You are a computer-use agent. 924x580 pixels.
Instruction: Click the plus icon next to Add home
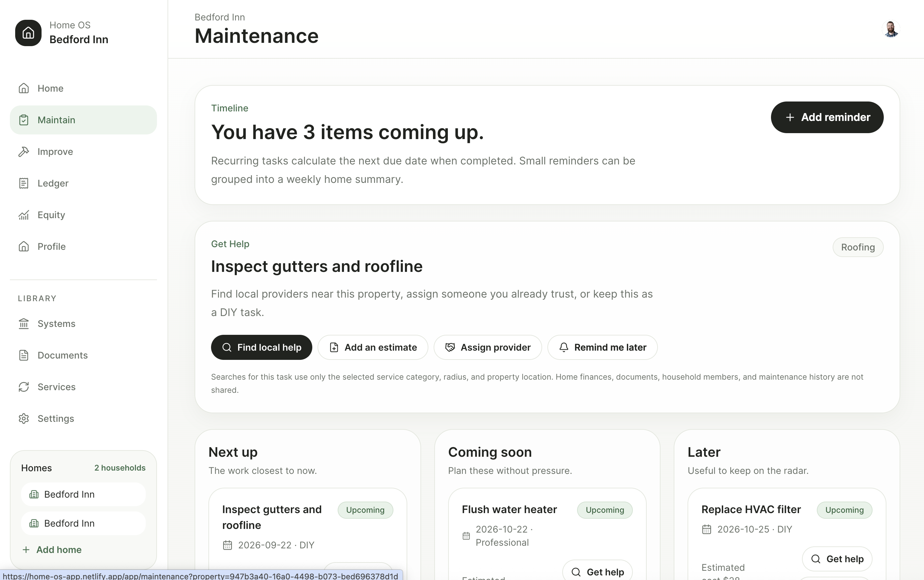click(26, 550)
